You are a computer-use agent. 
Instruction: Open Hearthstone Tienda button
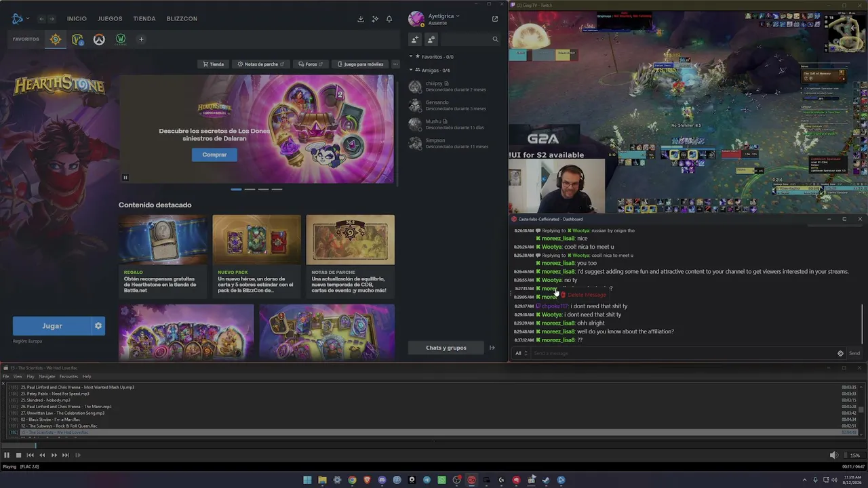[213, 64]
